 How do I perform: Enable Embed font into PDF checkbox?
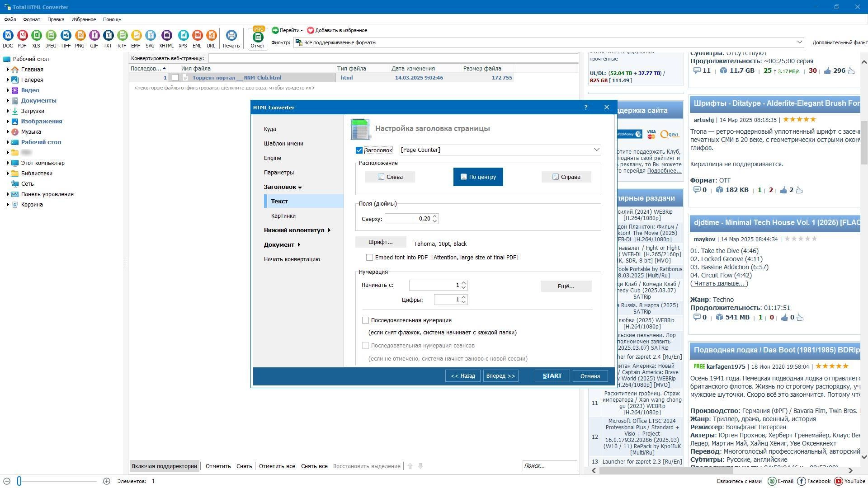(369, 257)
